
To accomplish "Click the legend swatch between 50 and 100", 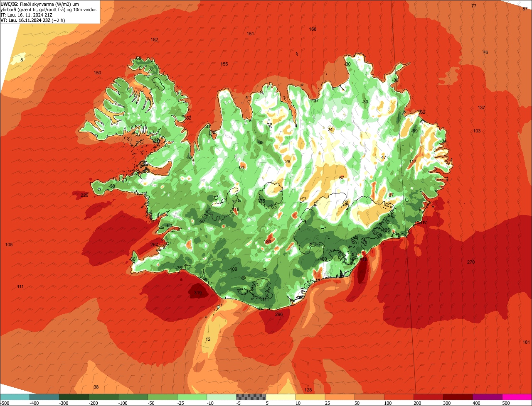I will 369,397.
